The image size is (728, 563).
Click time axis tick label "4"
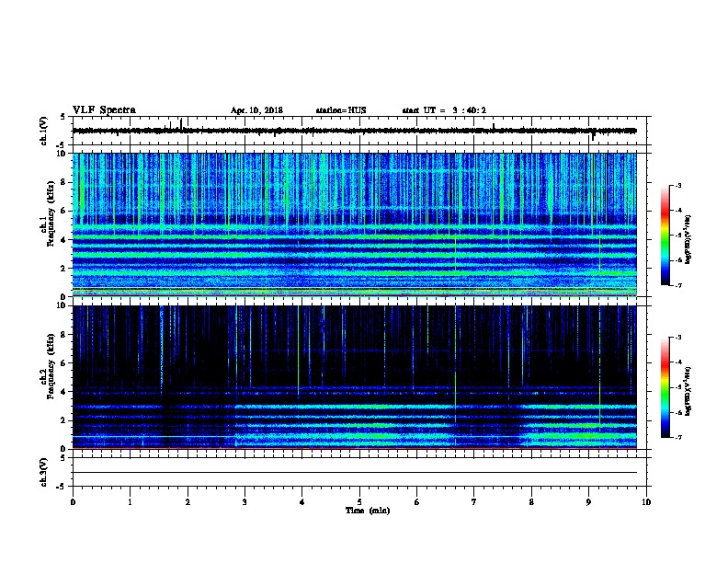302,502
